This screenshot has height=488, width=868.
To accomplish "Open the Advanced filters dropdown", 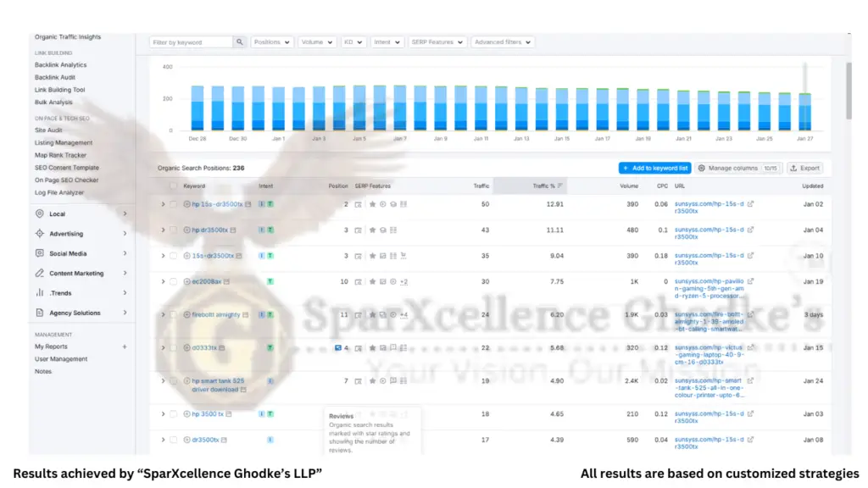I will (502, 42).
